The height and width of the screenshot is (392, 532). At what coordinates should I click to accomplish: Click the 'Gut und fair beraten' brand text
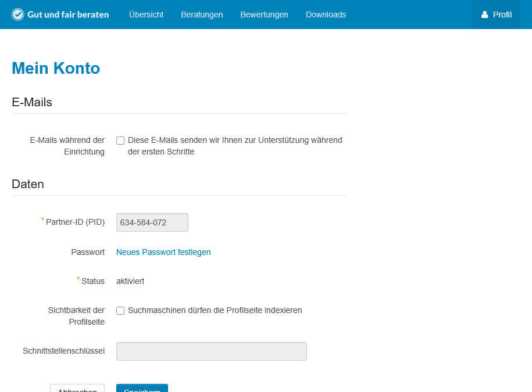(x=68, y=15)
